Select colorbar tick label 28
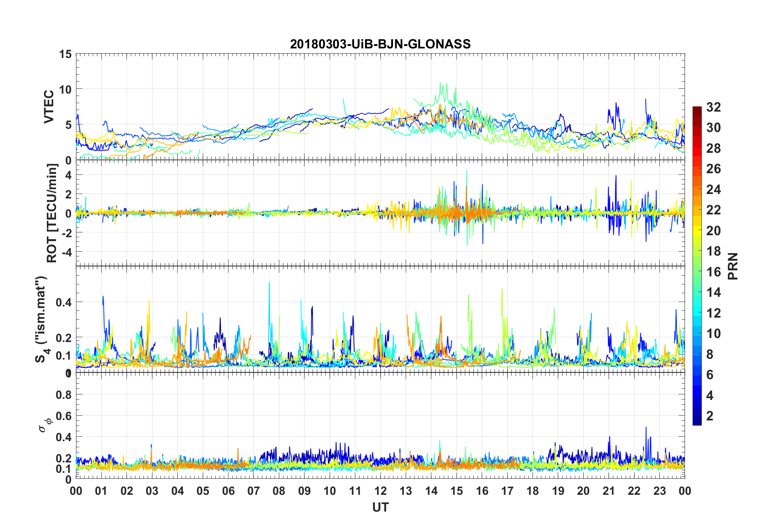The height and width of the screenshot is (532, 761). (713, 148)
